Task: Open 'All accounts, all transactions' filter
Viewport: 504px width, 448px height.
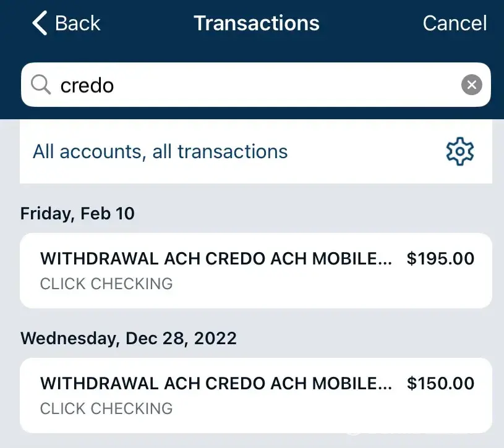Action: pos(160,151)
